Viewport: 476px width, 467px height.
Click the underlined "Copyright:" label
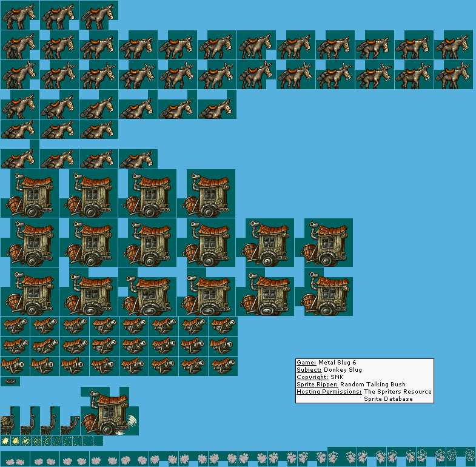click(x=312, y=377)
